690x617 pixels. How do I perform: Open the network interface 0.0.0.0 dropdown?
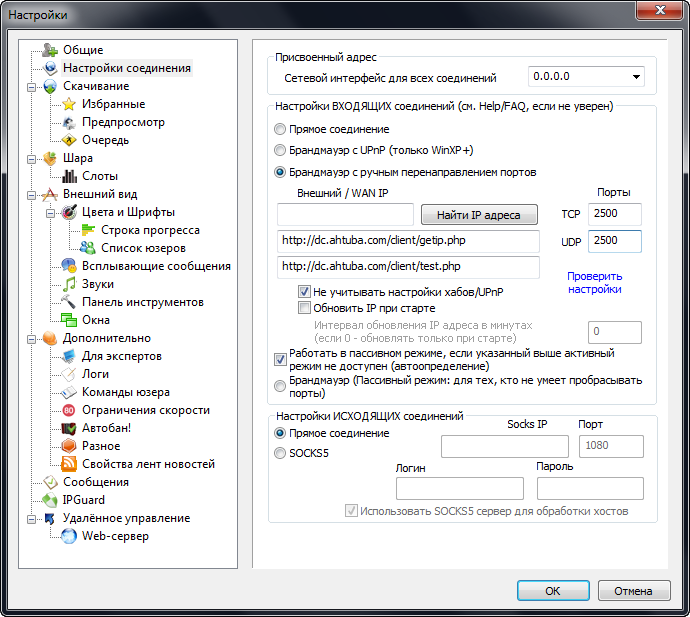click(x=636, y=76)
